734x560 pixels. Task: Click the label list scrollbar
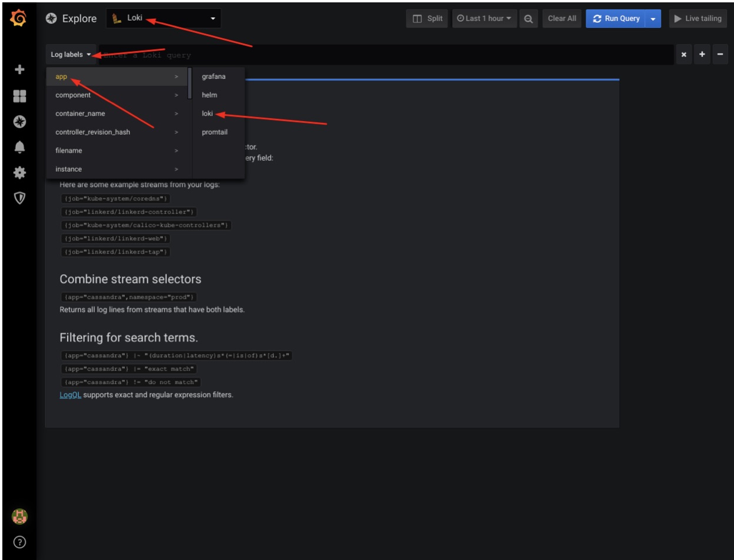point(189,83)
